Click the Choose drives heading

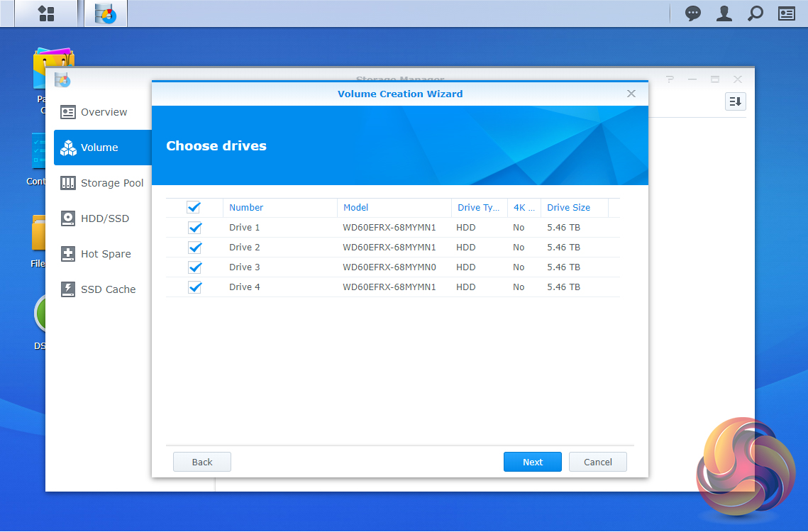pyautogui.click(x=216, y=146)
